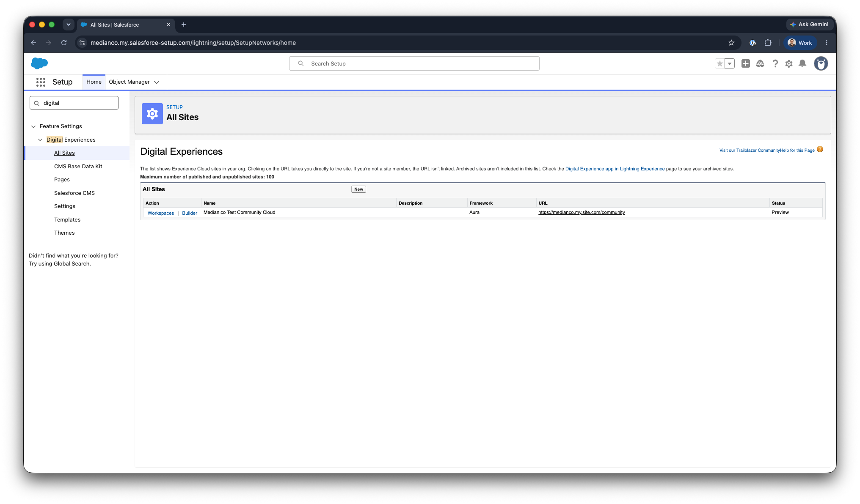Select the Home tab
Viewport: 860px width, 504px height.
pyautogui.click(x=94, y=82)
